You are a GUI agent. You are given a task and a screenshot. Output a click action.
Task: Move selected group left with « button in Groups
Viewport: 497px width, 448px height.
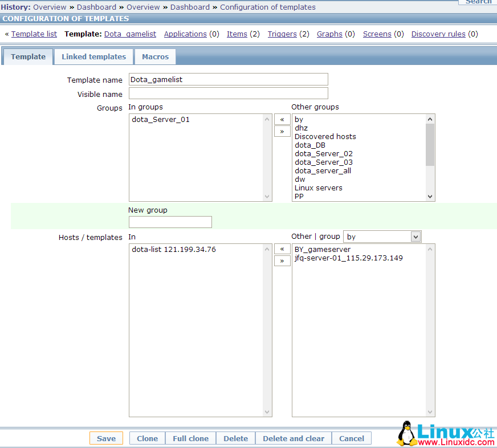282,119
